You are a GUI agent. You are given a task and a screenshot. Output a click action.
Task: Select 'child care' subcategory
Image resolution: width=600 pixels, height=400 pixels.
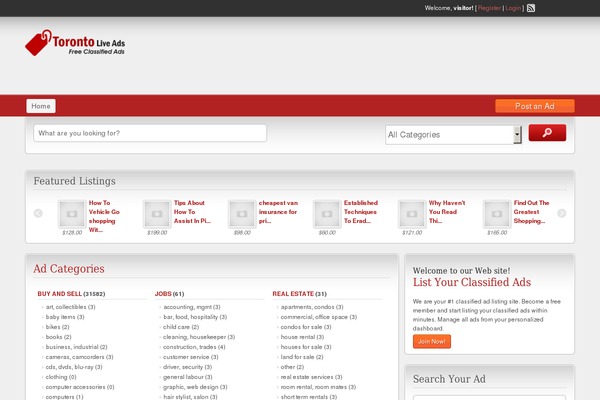[176, 327]
